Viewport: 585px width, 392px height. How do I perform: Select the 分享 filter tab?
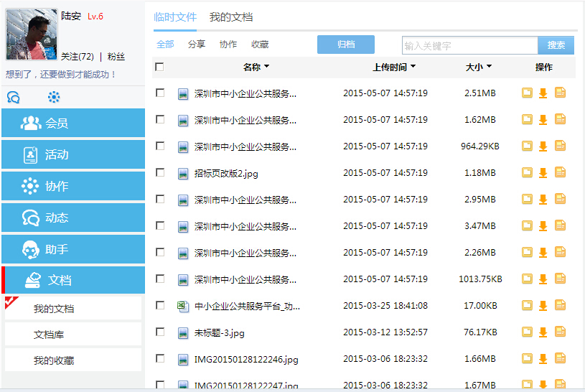[197, 45]
